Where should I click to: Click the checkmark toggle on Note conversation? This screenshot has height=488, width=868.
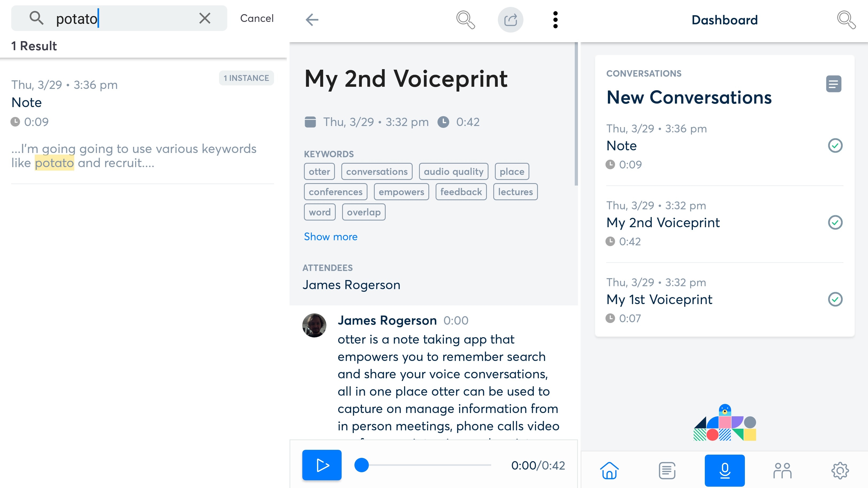835,146
